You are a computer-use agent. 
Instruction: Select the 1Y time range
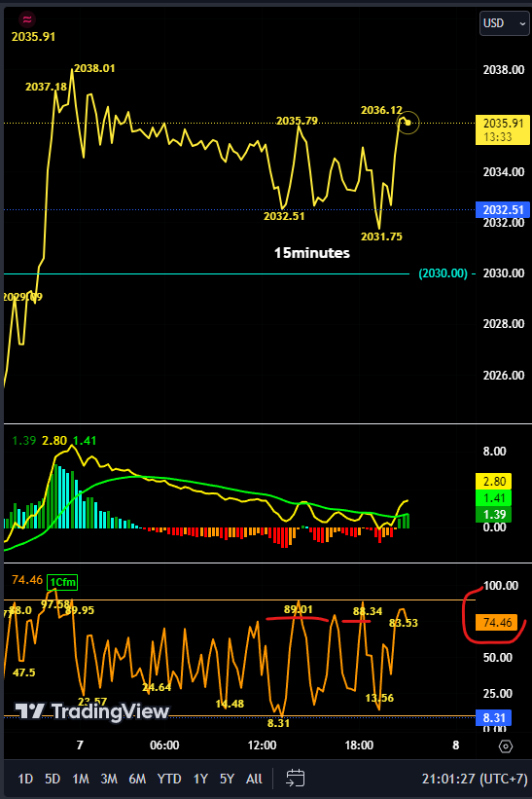coord(200,779)
